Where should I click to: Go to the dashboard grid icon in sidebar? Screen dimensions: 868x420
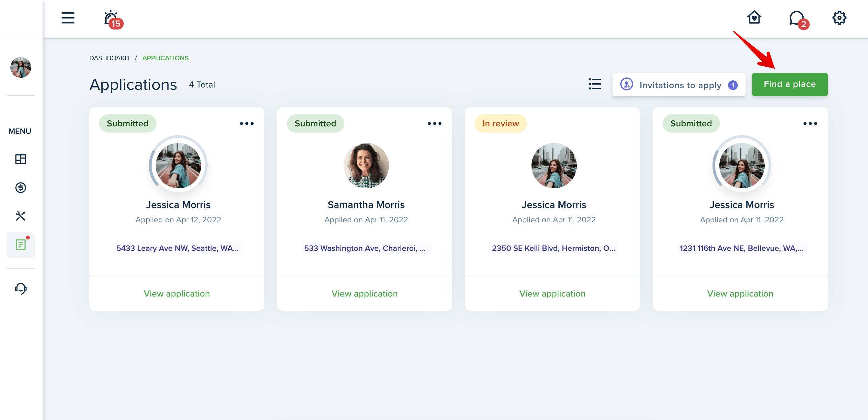[x=20, y=159]
